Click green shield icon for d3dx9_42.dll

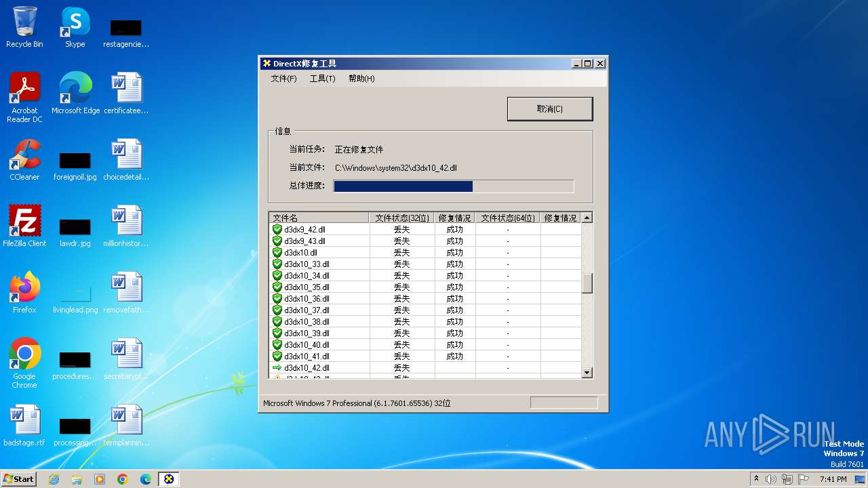click(x=277, y=230)
